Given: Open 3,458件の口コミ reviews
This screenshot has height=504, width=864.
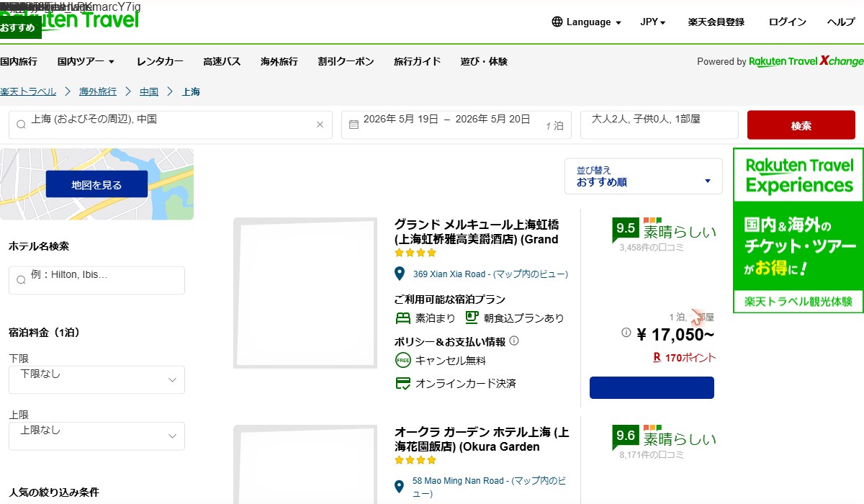Looking at the screenshot, I should [652, 248].
